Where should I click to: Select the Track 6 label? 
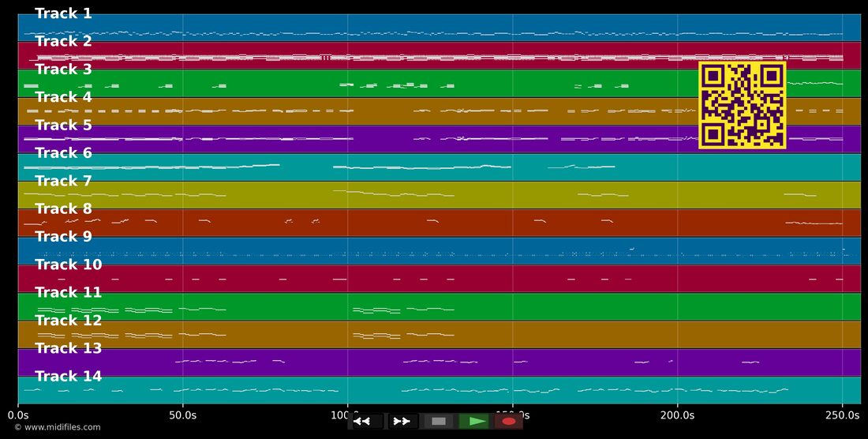click(63, 153)
